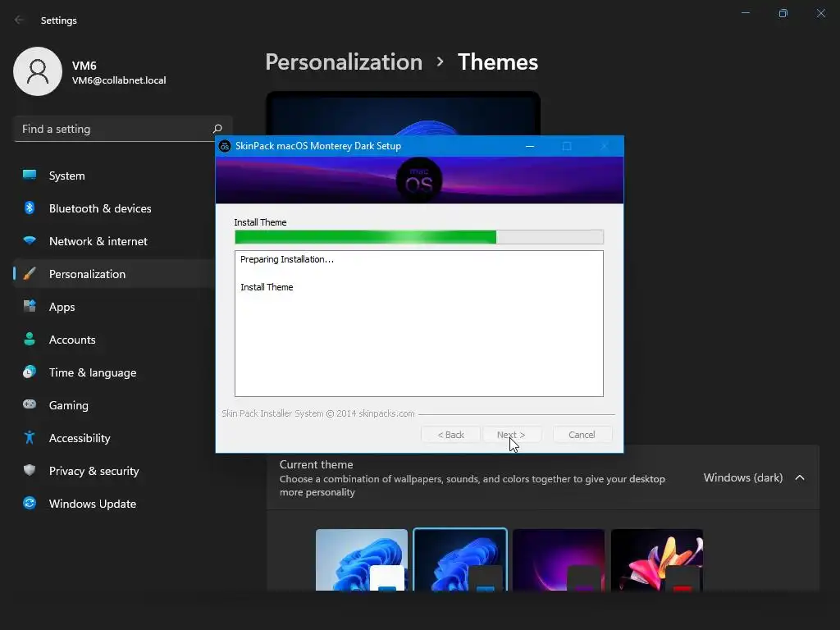This screenshot has width=840, height=630.
Task: Go to Network & internet settings
Action: [115, 240]
